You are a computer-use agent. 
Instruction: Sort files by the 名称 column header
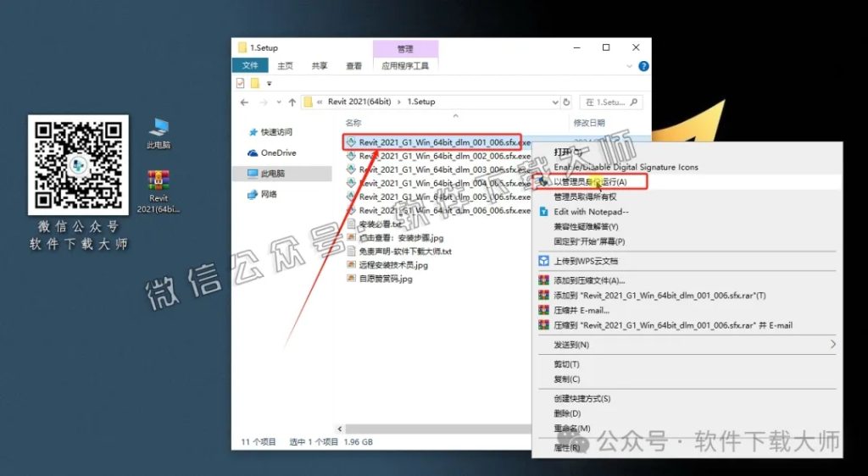pos(353,123)
